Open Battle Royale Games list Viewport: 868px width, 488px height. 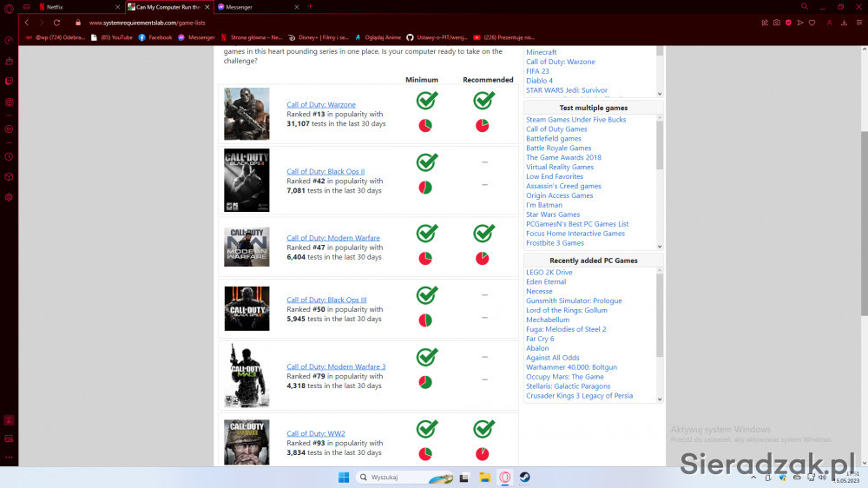point(558,148)
